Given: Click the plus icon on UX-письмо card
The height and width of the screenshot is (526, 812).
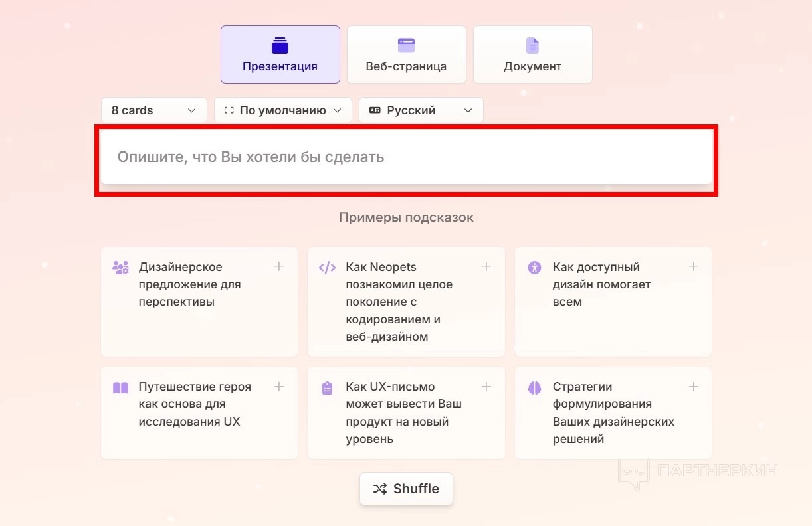Looking at the screenshot, I should (x=486, y=387).
